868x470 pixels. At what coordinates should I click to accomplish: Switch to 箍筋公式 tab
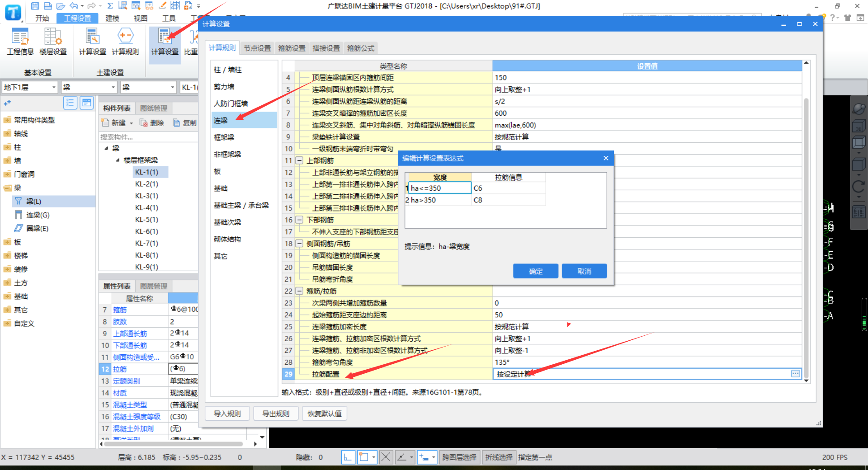pos(360,48)
